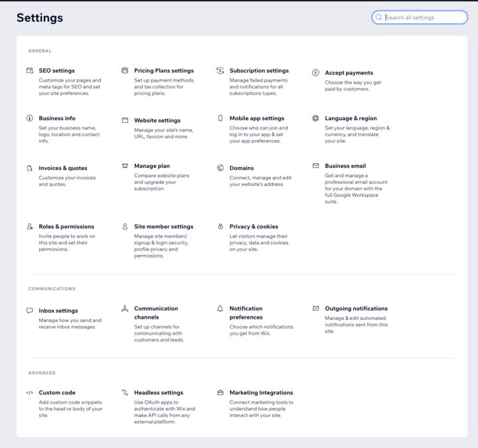Viewport: 478px width, 448px height.
Task: Click the Website settings window icon
Action: click(125, 120)
